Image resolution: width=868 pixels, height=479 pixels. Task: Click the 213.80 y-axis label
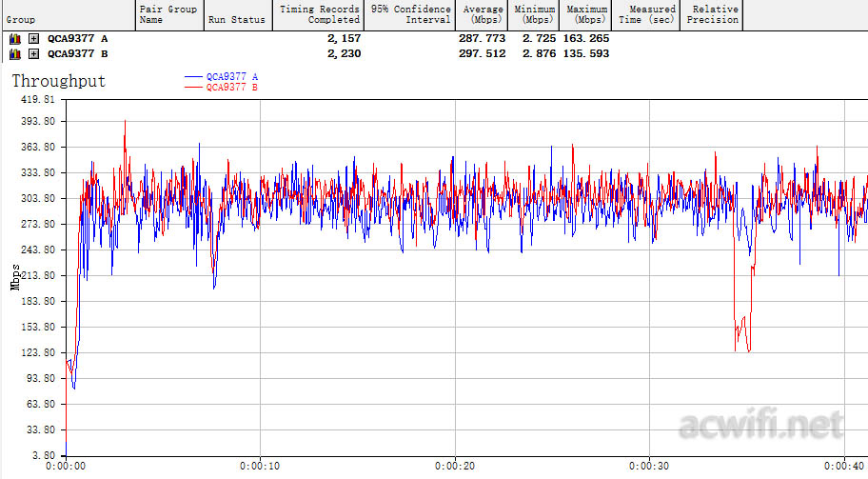coord(38,275)
